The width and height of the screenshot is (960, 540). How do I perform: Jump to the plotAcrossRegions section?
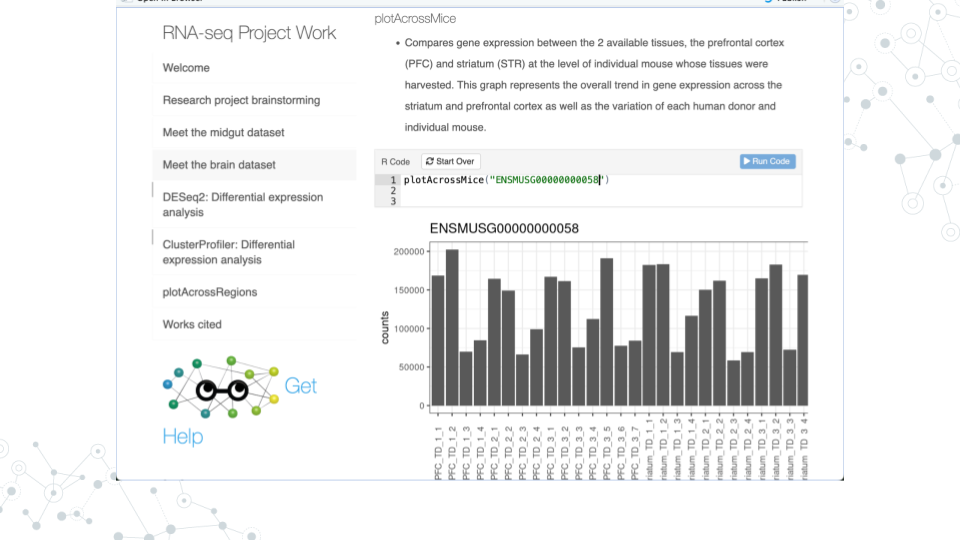click(210, 292)
